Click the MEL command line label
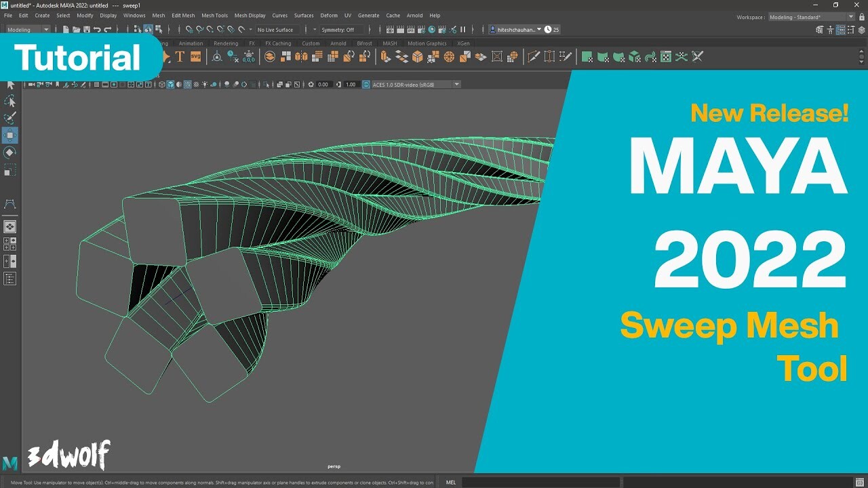Image resolution: width=868 pixels, height=488 pixels. click(451, 481)
